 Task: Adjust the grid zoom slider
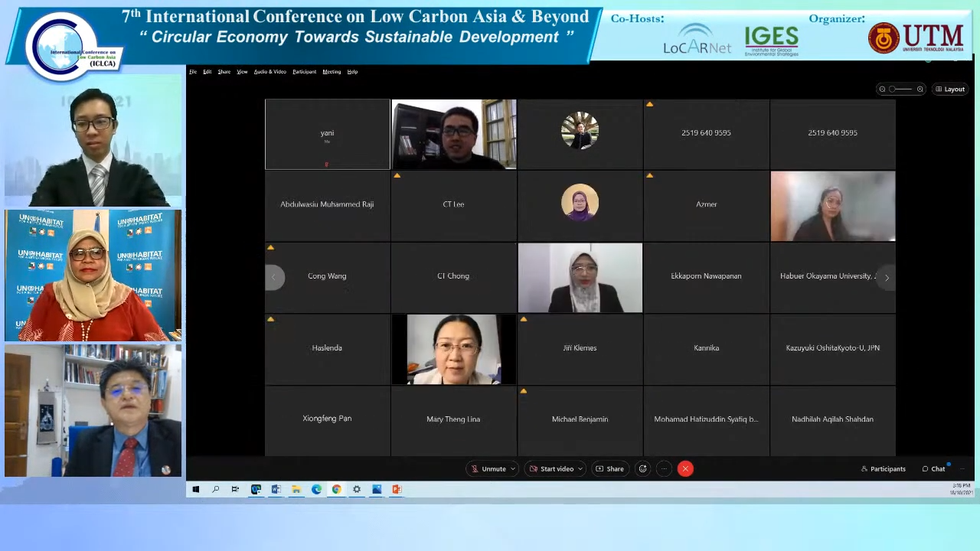click(900, 90)
